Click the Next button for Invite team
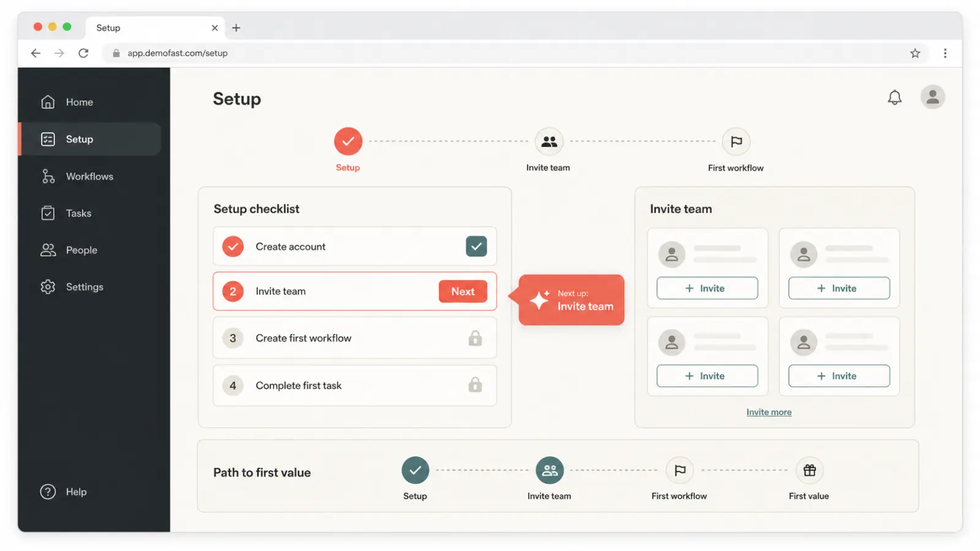This screenshot has width=980, height=551. [x=463, y=291]
